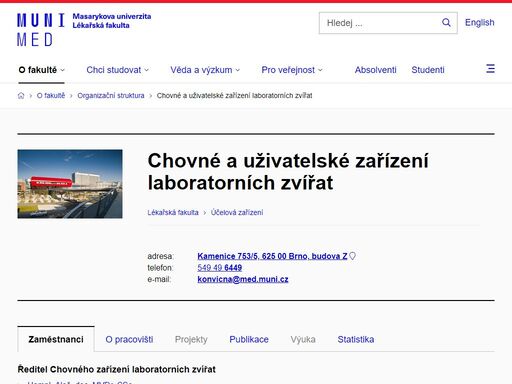512x384 pixels.
Task: Expand the O fakultě menu
Action: coord(41,70)
